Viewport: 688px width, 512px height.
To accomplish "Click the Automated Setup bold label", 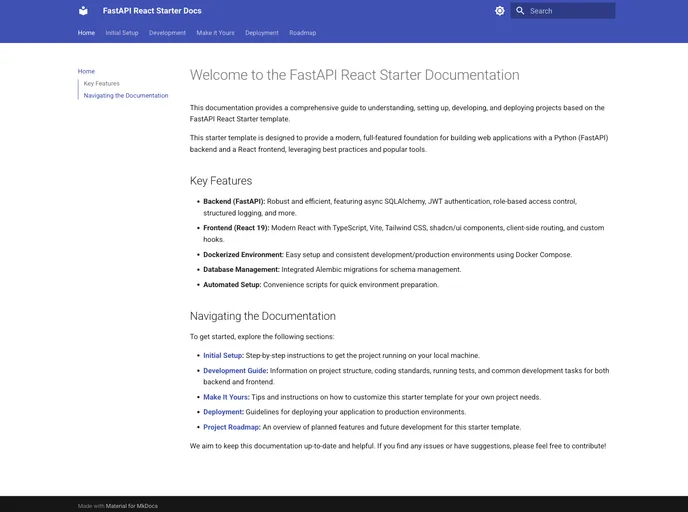I will tap(232, 285).
